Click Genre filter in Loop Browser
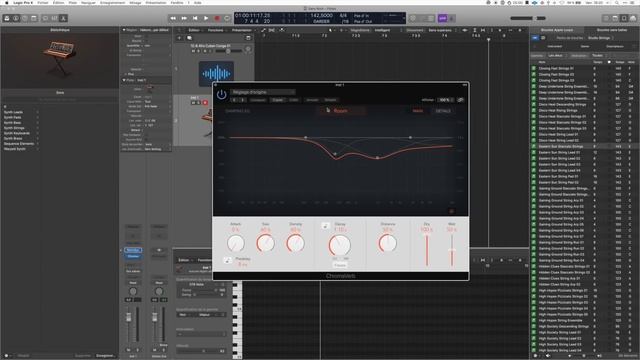Image resolution: width=640 pixels, height=360 pixels. click(585, 46)
